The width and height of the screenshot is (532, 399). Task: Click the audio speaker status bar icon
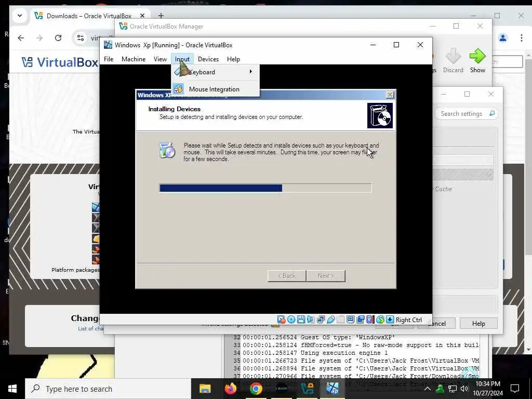(x=311, y=320)
